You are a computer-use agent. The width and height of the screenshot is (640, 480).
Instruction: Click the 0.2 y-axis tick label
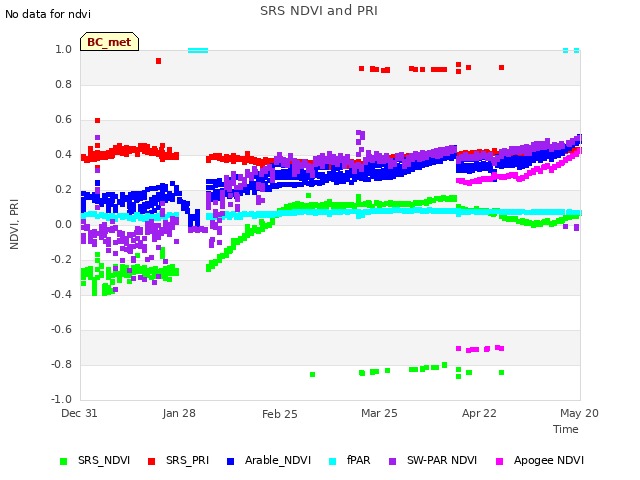click(64, 189)
